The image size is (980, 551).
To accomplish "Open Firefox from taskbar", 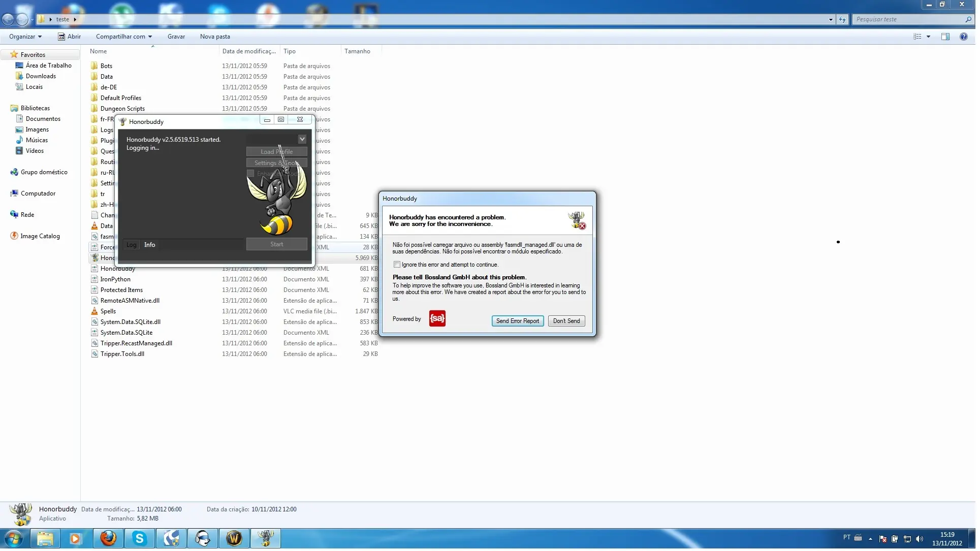I will click(x=108, y=539).
